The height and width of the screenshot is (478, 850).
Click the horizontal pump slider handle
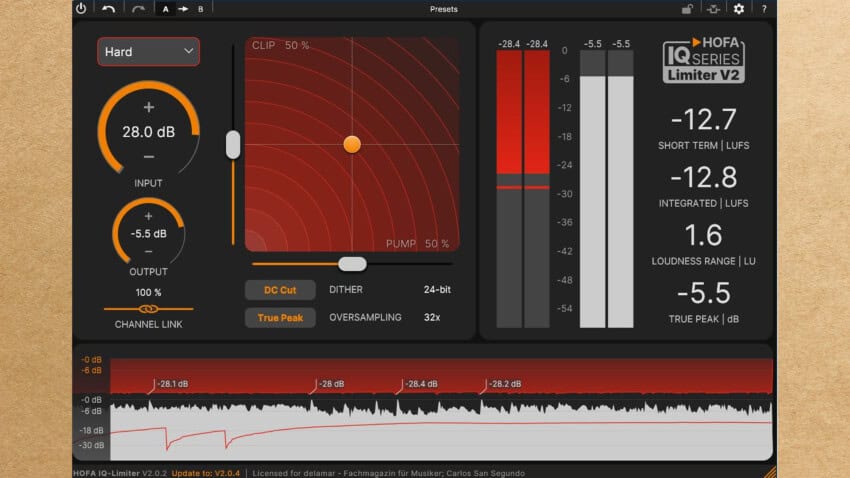(x=352, y=264)
